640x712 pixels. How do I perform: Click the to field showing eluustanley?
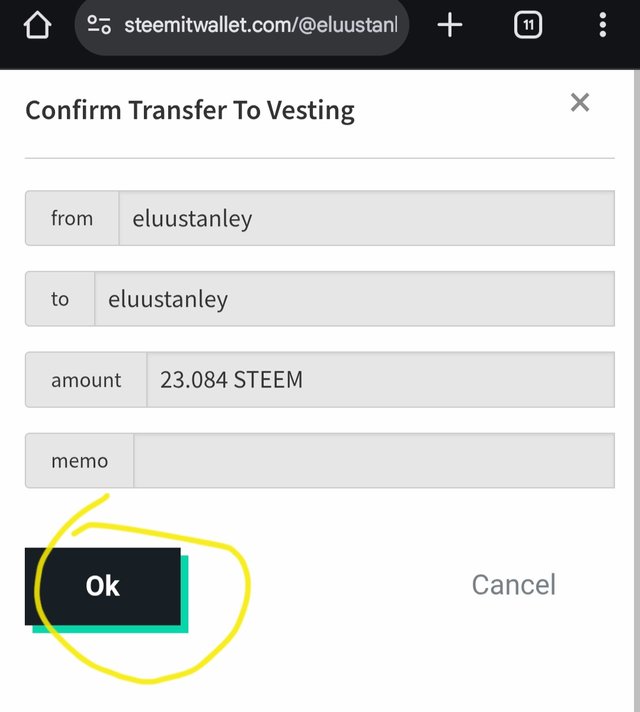(x=354, y=299)
